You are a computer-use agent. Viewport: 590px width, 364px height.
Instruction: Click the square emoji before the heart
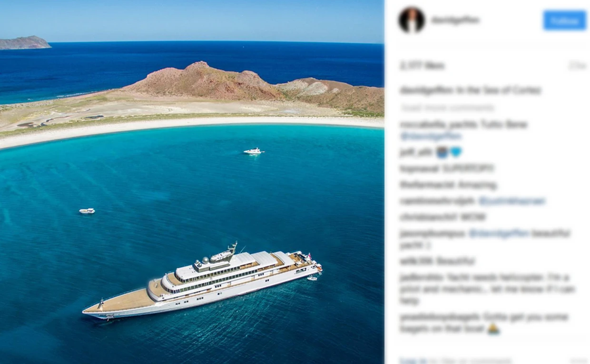(x=442, y=152)
